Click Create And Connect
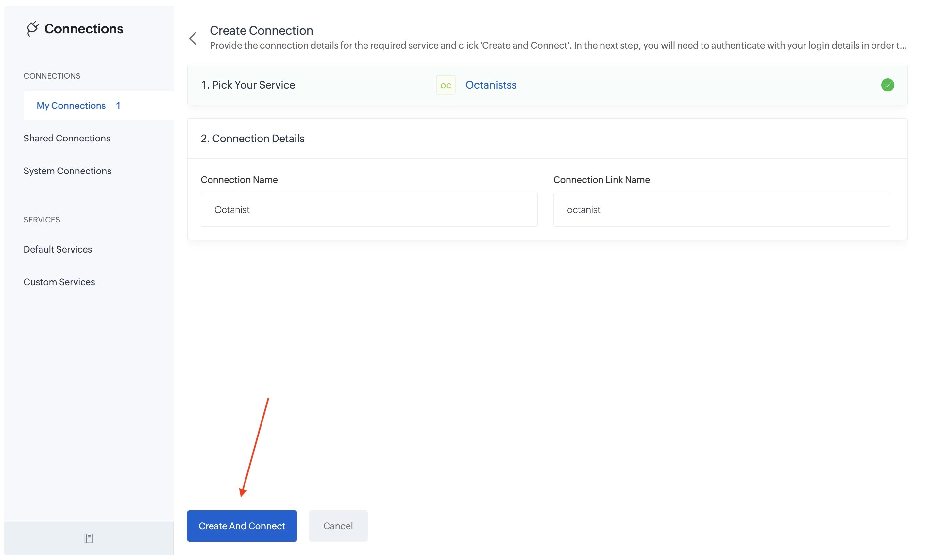This screenshot has width=931, height=560. (x=242, y=526)
